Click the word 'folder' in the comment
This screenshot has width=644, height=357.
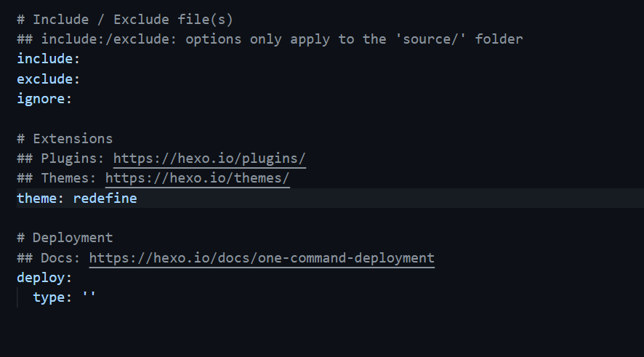click(499, 39)
